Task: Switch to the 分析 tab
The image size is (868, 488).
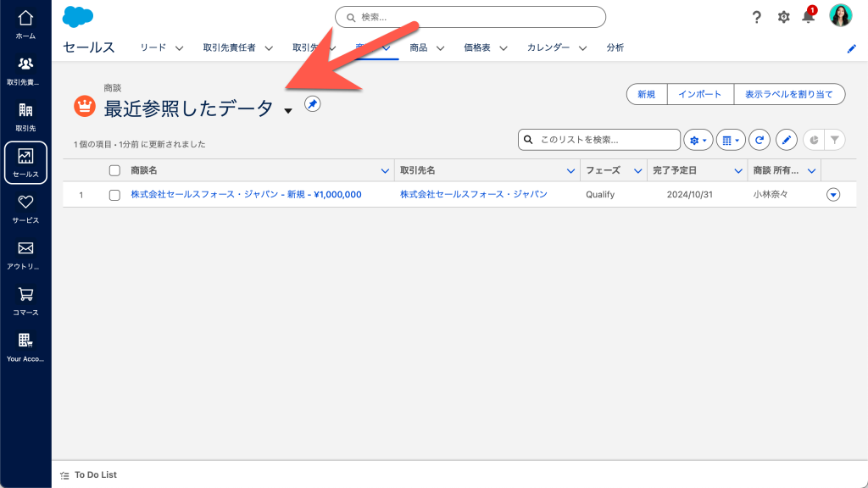Action: pyautogui.click(x=615, y=47)
